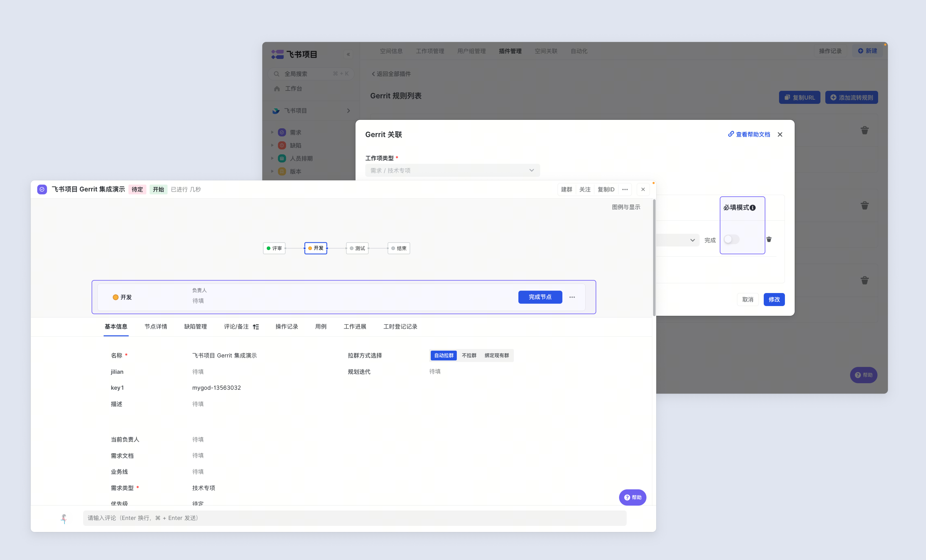Click the 人员排期 green icon in sidebar

282,159
